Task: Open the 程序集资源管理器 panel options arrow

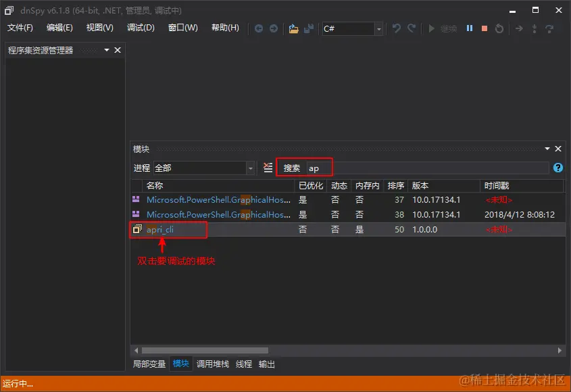Action: pos(107,50)
